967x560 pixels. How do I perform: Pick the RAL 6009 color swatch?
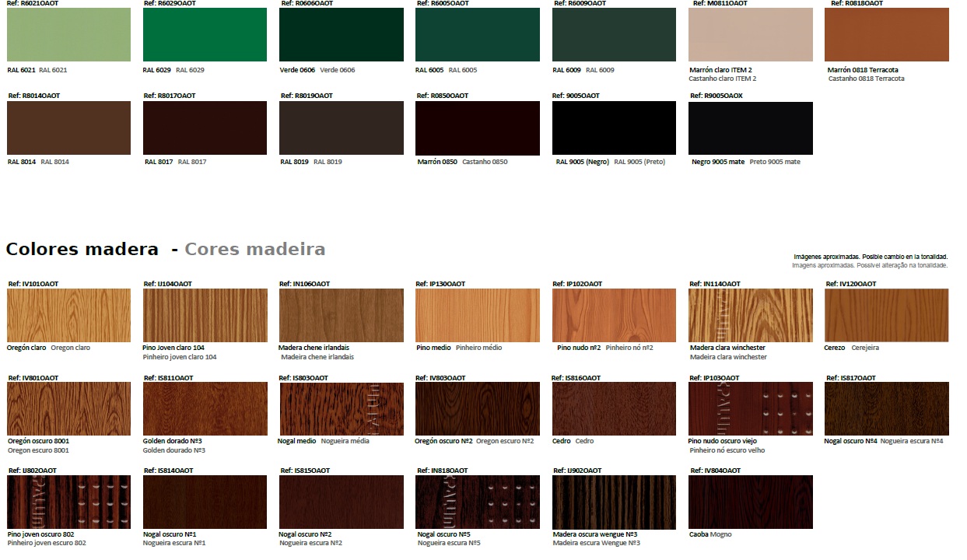tap(614, 35)
